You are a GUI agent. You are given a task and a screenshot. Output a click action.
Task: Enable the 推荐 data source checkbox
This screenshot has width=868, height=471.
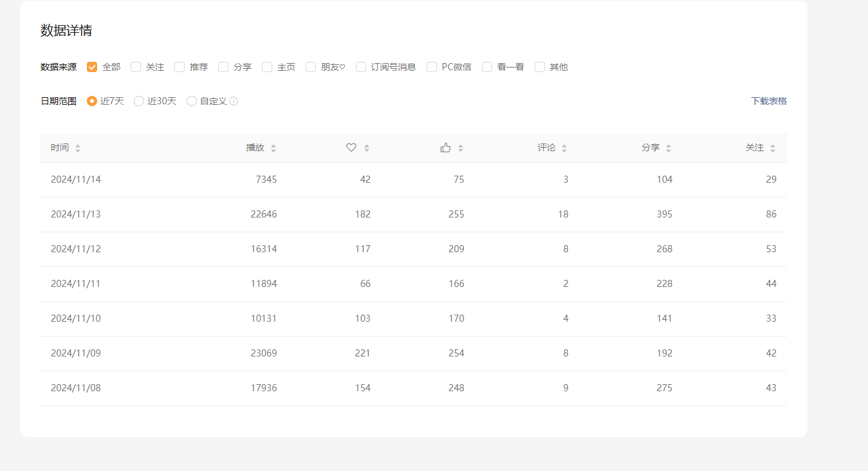coord(180,67)
